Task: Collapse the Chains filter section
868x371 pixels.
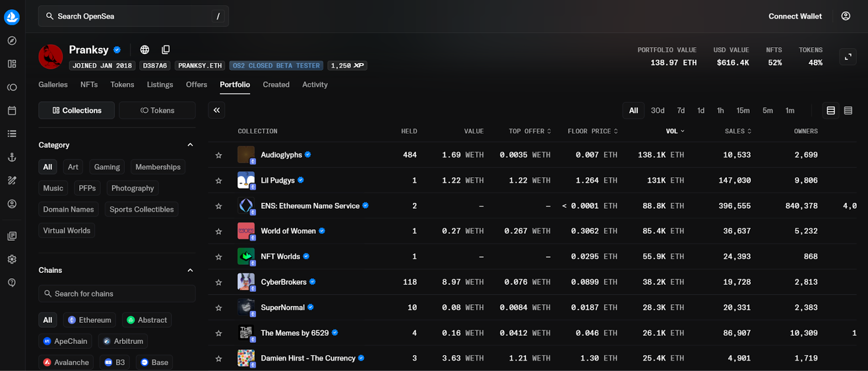Action: (x=190, y=270)
